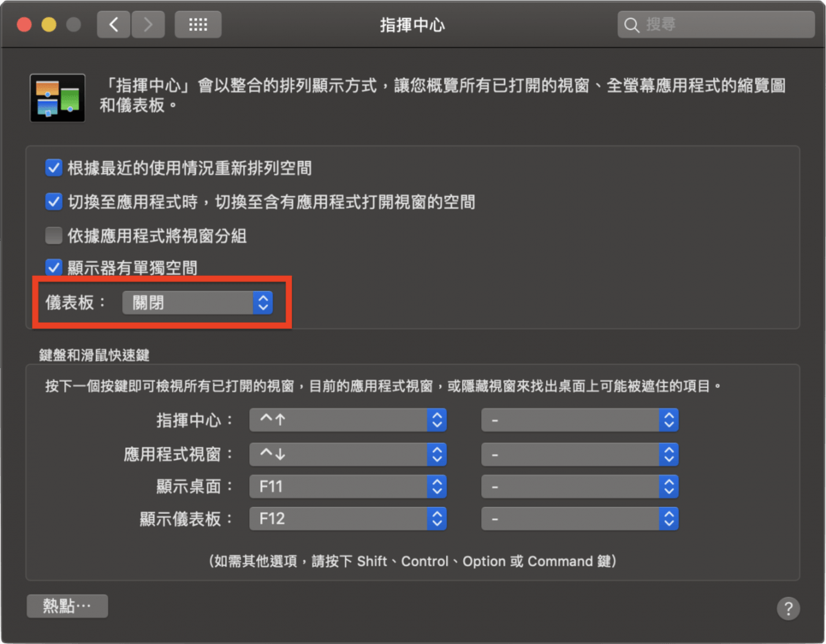
Task: Toggle 切換至應用程式時 switch space checkbox
Action: pos(54,202)
